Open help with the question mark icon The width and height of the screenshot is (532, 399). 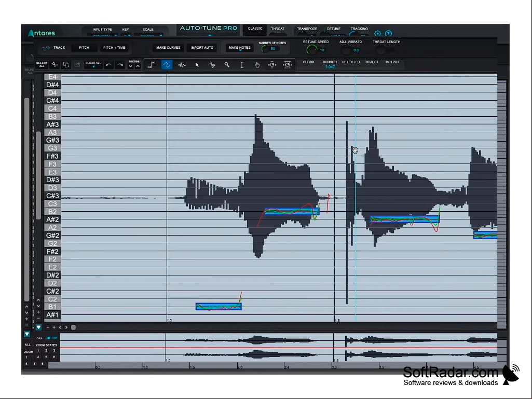pos(388,33)
